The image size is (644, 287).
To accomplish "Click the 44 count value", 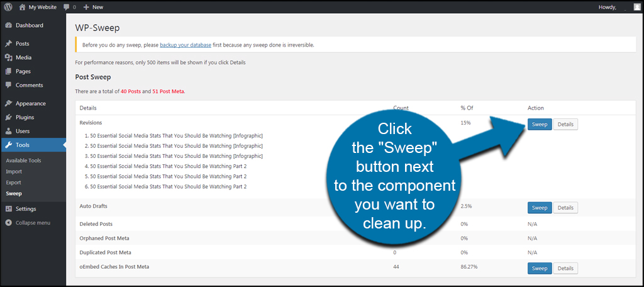I will pos(396,266).
